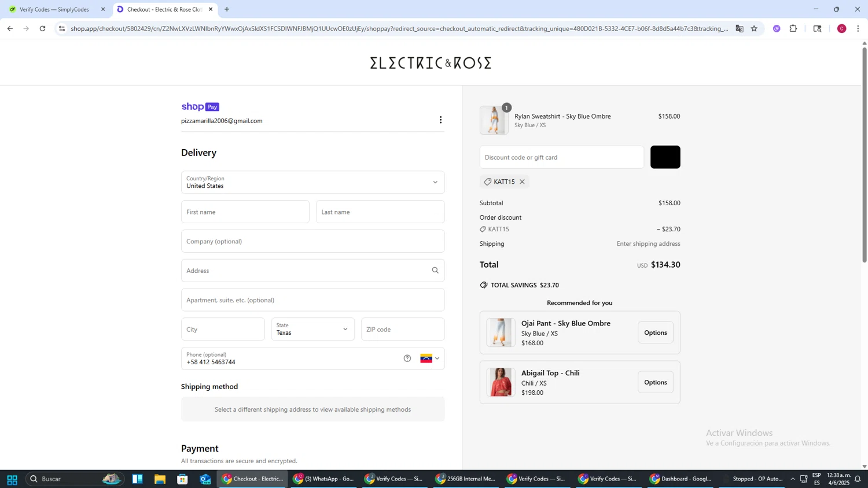Show hidden system tray icons

coord(793,479)
